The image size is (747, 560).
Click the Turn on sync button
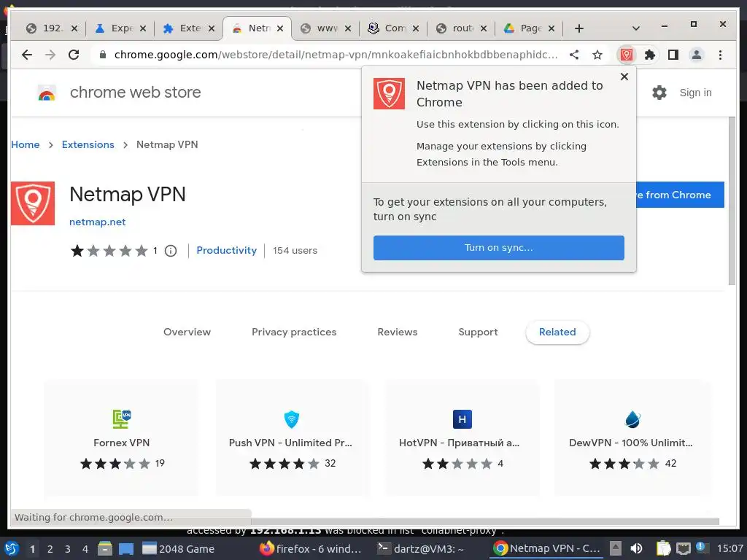[498, 248]
